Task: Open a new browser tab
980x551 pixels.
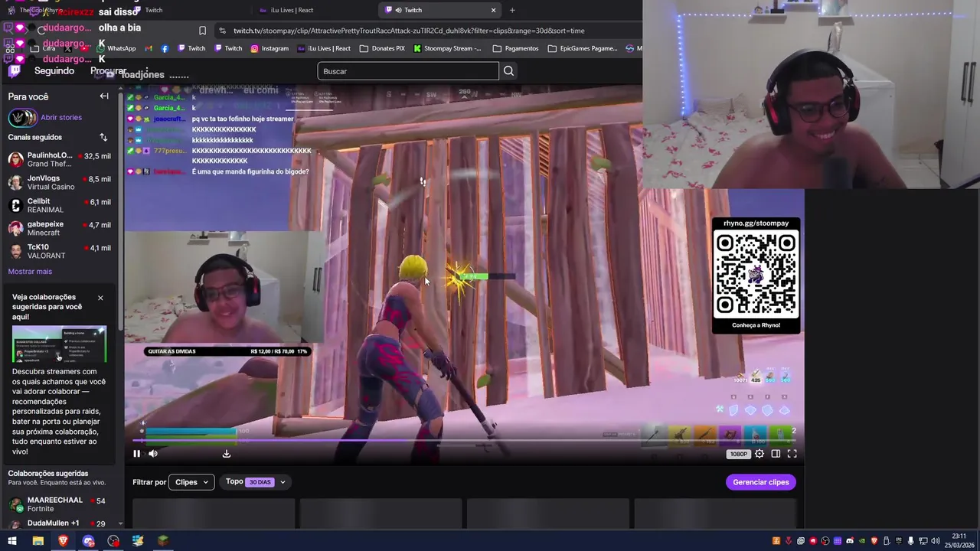Action: [x=512, y=10]
